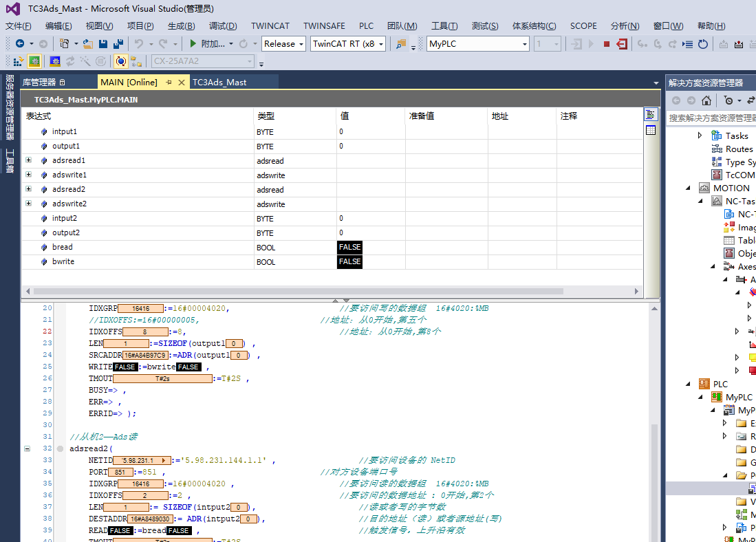Select the PLC tree item
756x542 pixels.
720,384
